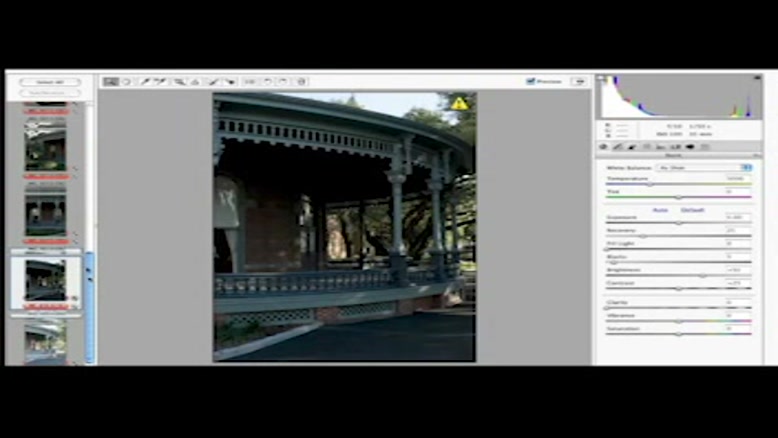Select the Color Sampler tool

(x=160, y=81)
